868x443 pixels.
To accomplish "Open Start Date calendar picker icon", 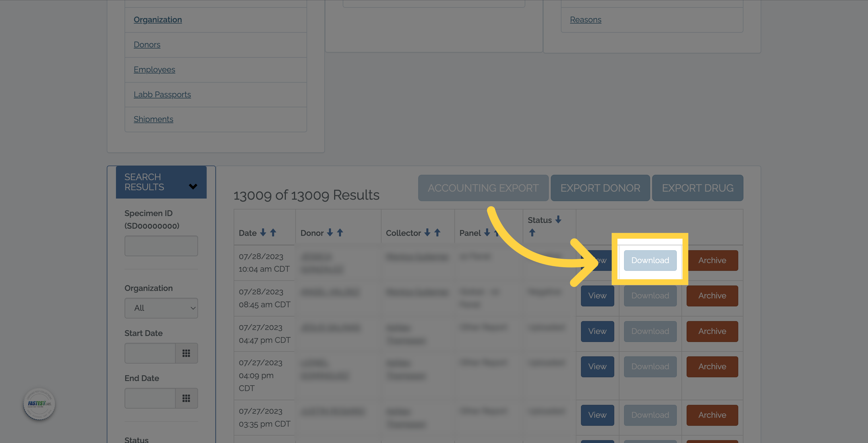I will [x=186, y=353].
